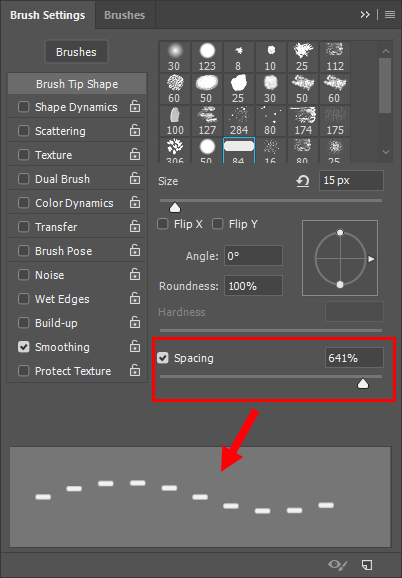Click the Roundness field showing 100%
This screenshot has width=402, height=578.
click(x=254, y=286)
